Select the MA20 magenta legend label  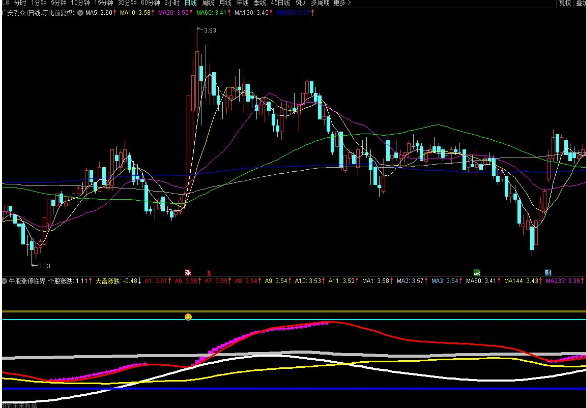pos(174,13)
